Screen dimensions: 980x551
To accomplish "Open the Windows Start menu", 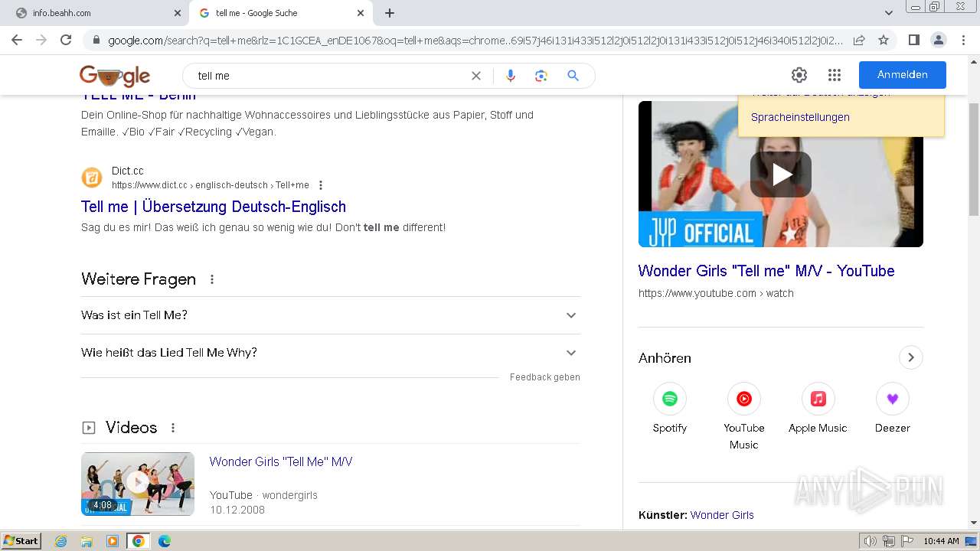I will [x=21, y=541].
